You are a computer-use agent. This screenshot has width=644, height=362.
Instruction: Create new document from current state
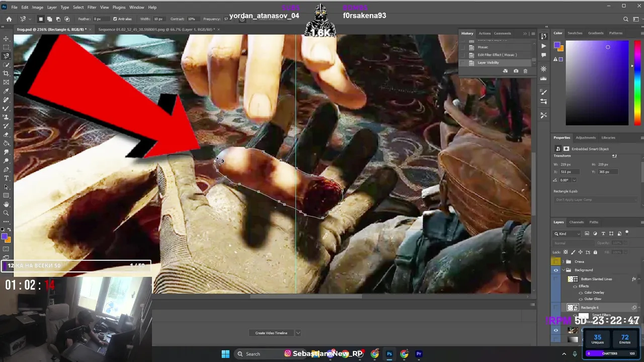coord(505,71)
